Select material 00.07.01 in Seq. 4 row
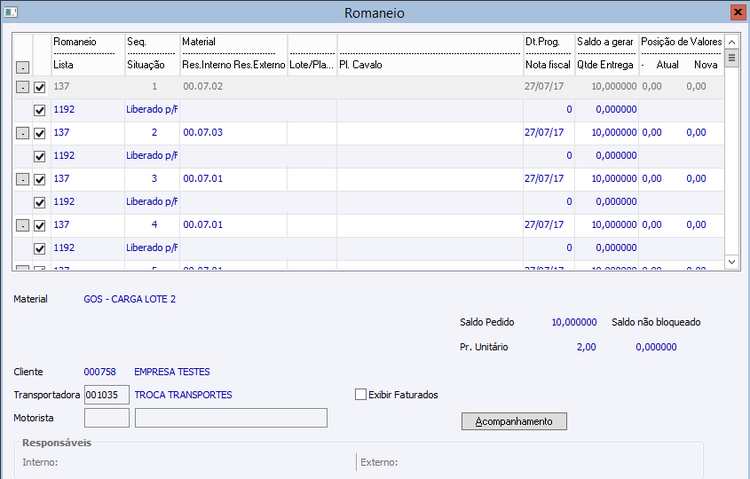This screenshot has height=479, width=750. 203,224
